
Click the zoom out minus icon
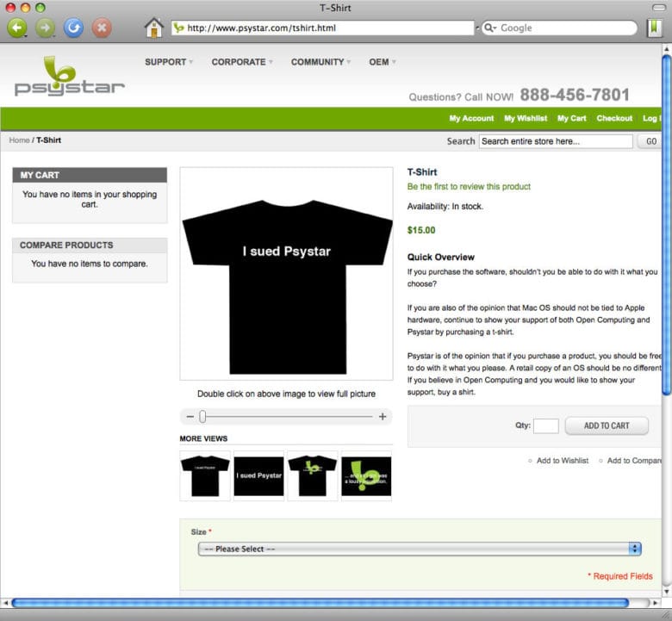(x=190, y=417)
